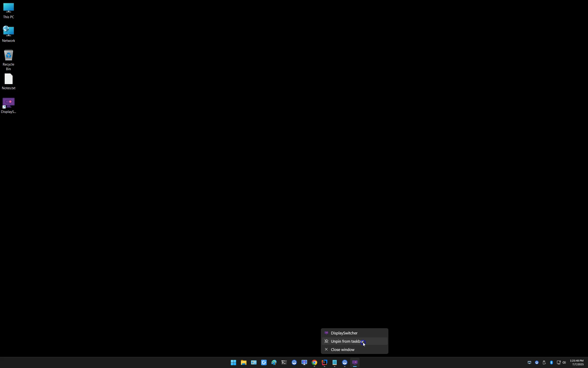Launch the blue hexagon arrow app in taskbar
This screenshot has height=368, width=588.
264,363
